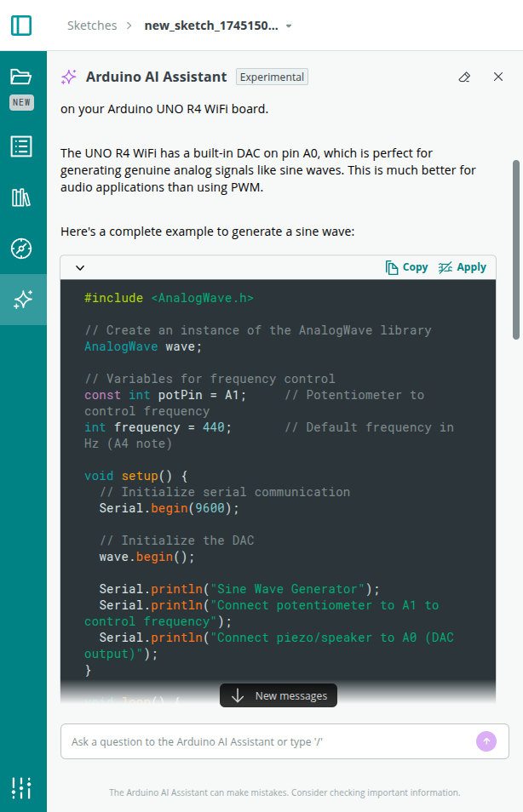Select the AI Assistant sparkle sidebar icon

[x=23, y=300]
